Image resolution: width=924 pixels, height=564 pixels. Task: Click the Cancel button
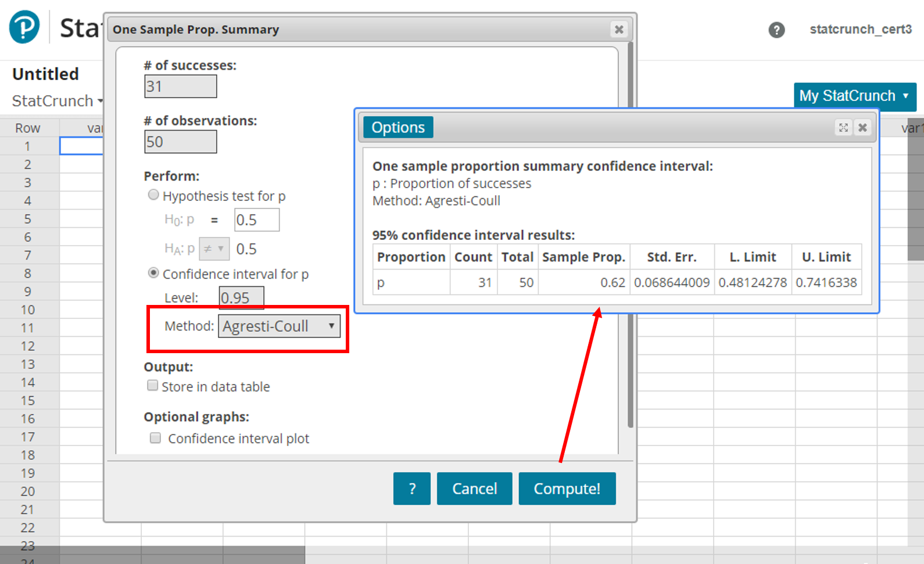474,488
